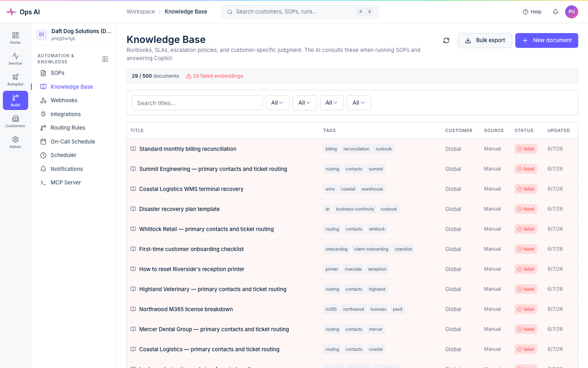Screen dimensions: 588x368
Task: Open the Home section in left rail
Action: (15, 38)
